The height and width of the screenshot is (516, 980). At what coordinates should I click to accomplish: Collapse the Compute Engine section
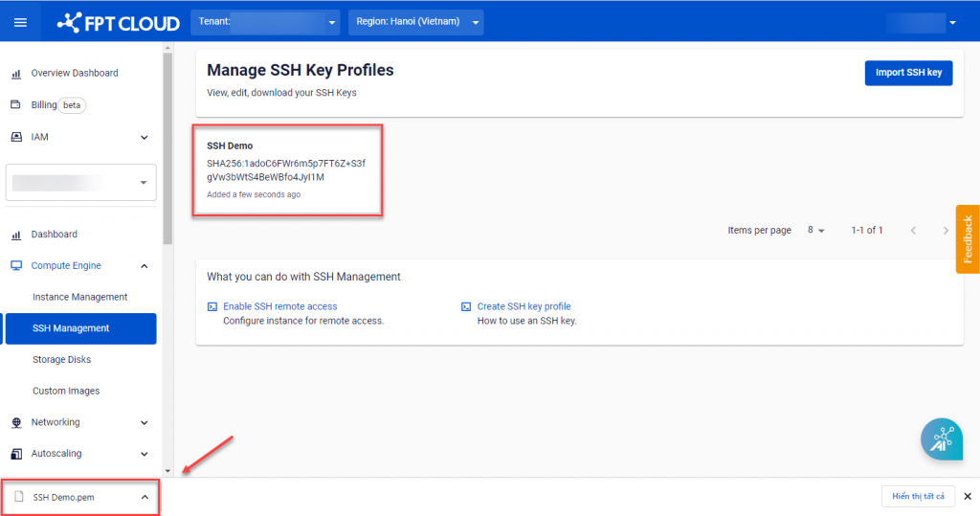[x=144, y=266]
